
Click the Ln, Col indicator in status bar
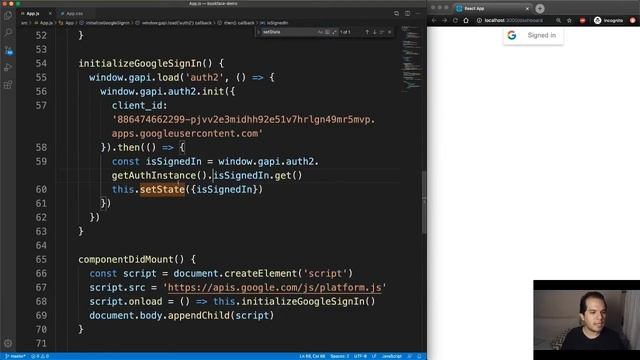[312, 356]
